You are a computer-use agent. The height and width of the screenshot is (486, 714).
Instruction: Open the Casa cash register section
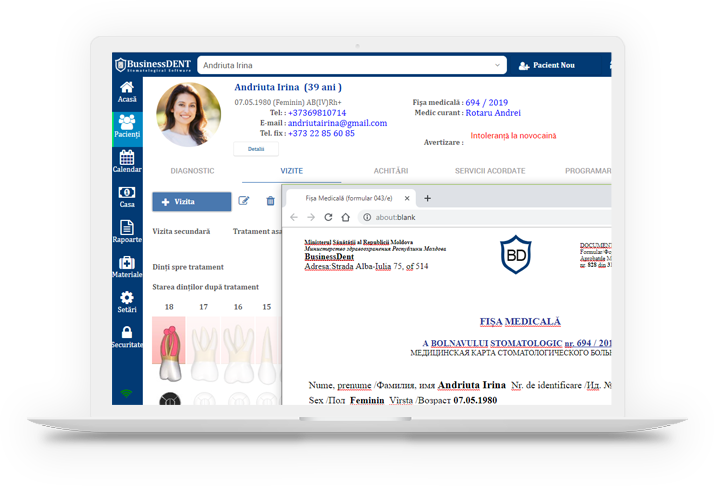point(127,197)
